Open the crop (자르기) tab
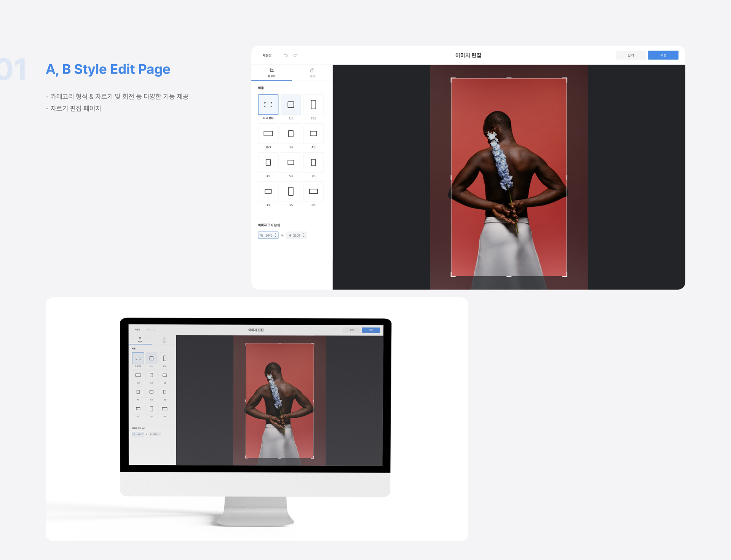Image resolution: width=731 pixels, height=560 pixels. click(271, 72)
